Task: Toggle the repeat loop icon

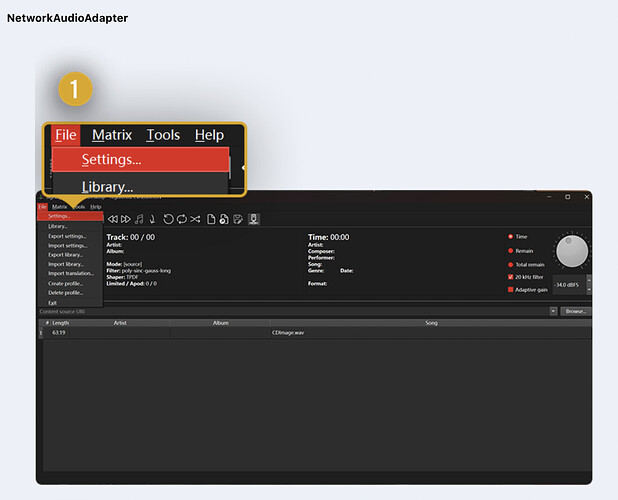Action: [x=182, y=219]
